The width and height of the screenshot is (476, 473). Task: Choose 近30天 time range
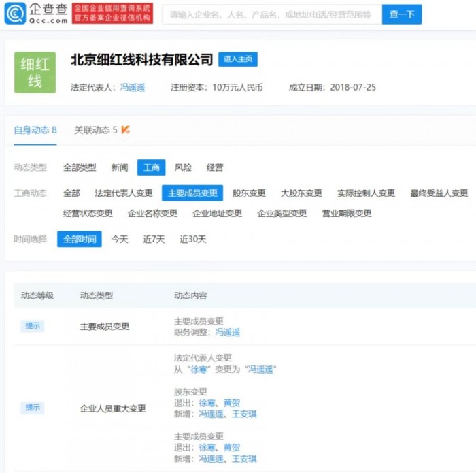pos(192,240)
